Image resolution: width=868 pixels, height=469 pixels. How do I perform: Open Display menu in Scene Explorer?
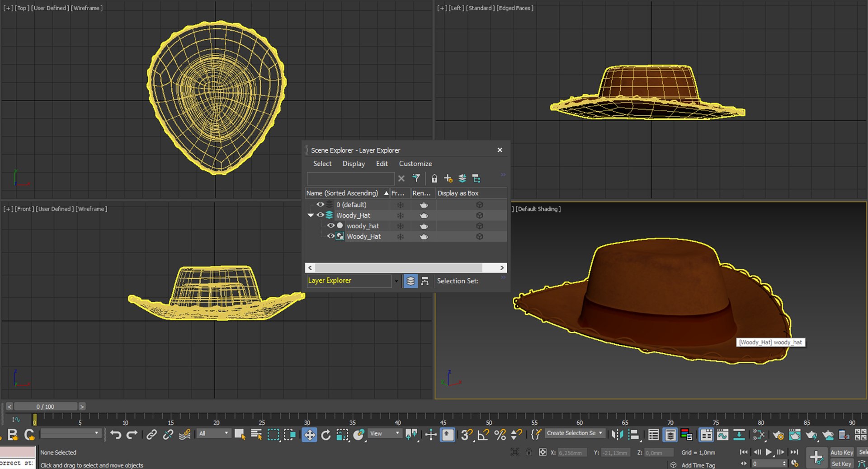pos(354,164)
